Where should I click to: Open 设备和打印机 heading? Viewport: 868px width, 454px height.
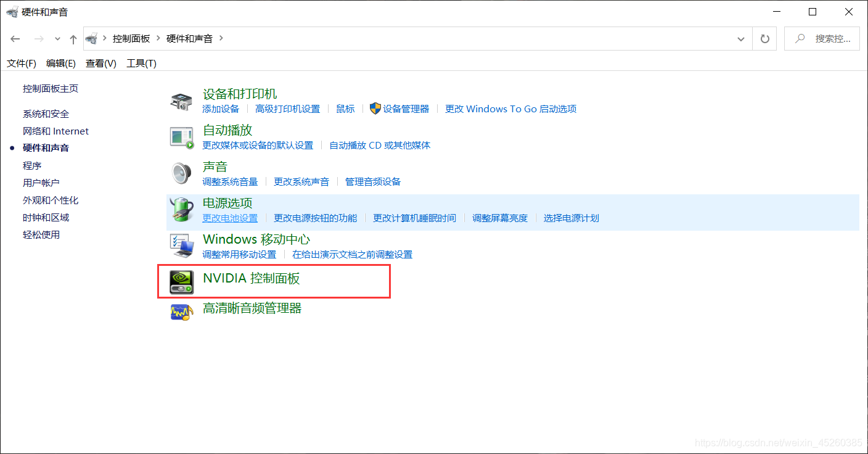[x=240, y=94]
